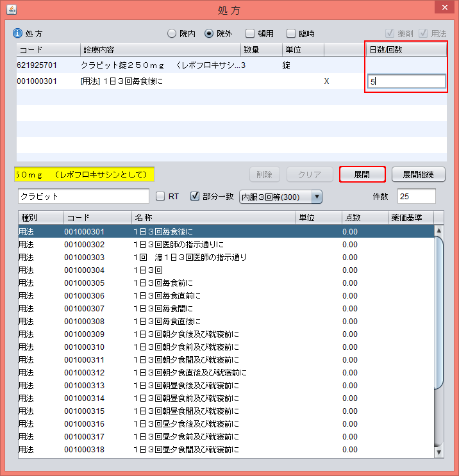
Task: Check the RT checkbox
Action: click(161, 196)
